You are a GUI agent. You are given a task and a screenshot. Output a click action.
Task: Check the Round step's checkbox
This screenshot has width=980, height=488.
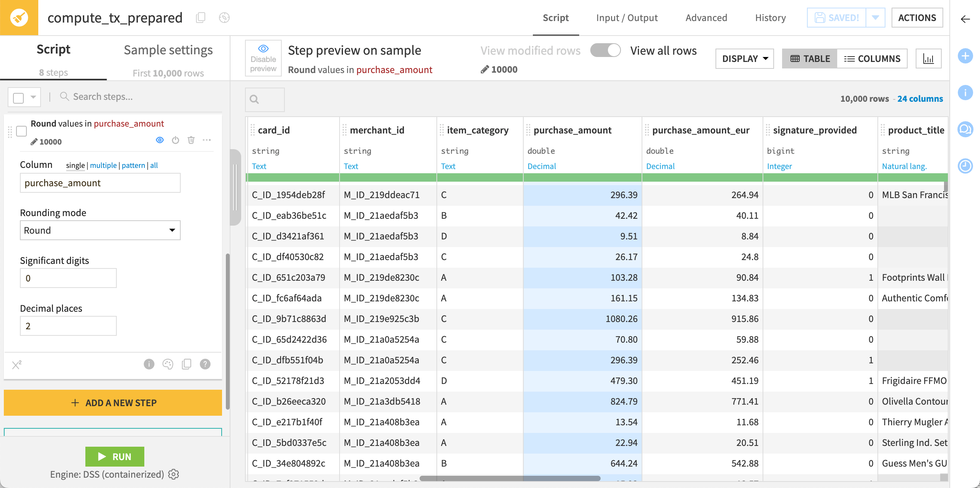pos(22,131)
